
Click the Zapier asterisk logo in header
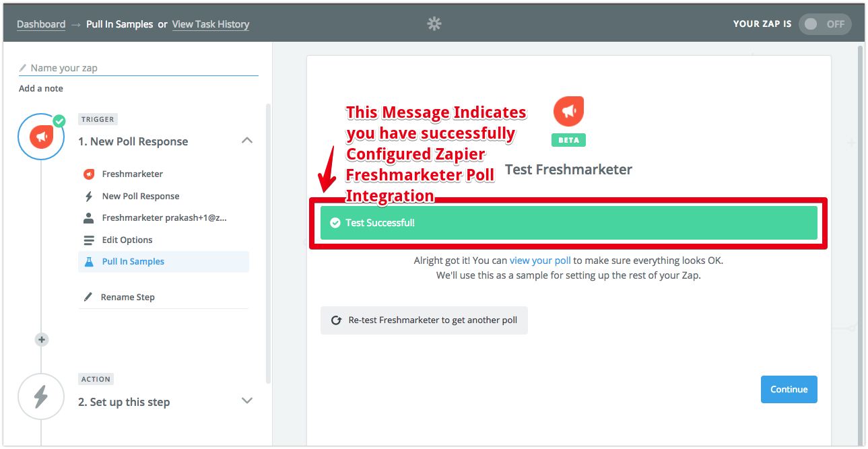coord(434,24)
